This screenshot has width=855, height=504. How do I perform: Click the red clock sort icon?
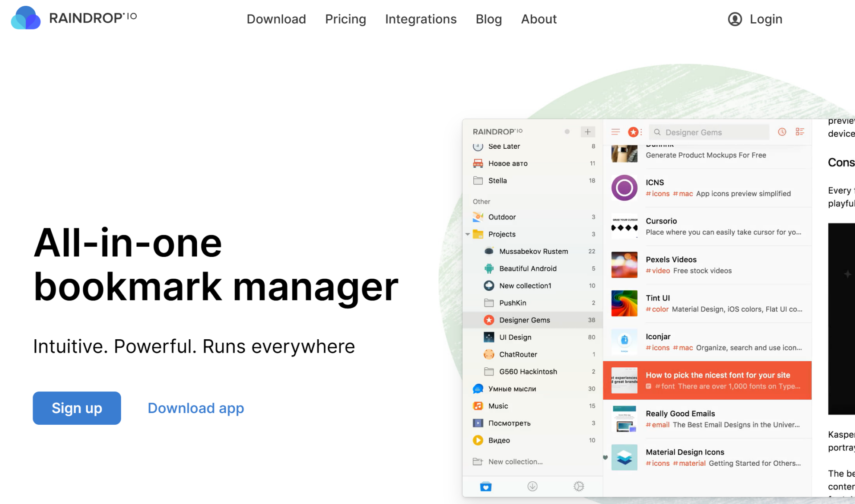tap(782, 132)
